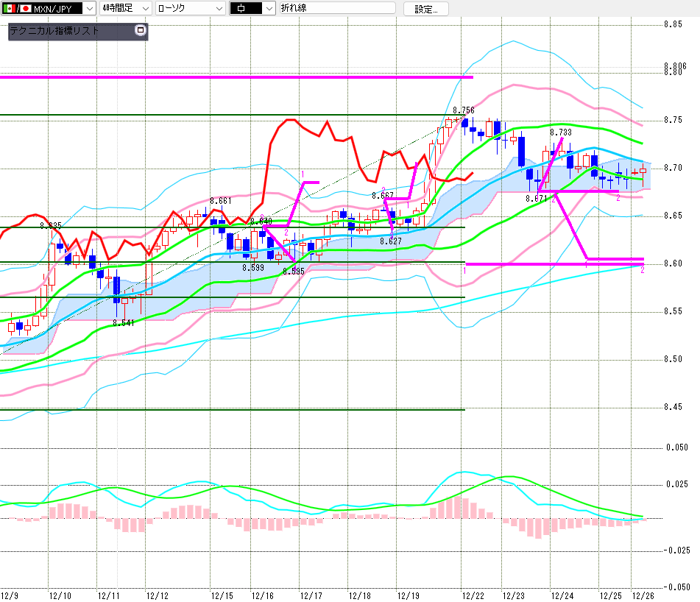Click the Japan flag icon

pos(25,9)
